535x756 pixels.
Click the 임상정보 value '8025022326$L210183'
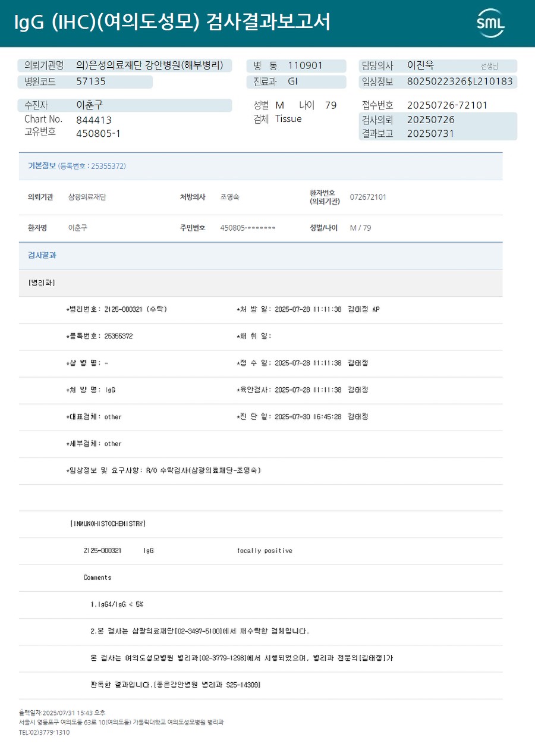click(x=460, y=81)
